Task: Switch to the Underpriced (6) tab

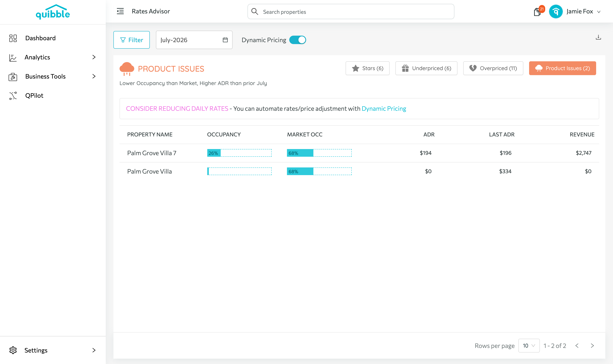Action: tap(426, 68)
